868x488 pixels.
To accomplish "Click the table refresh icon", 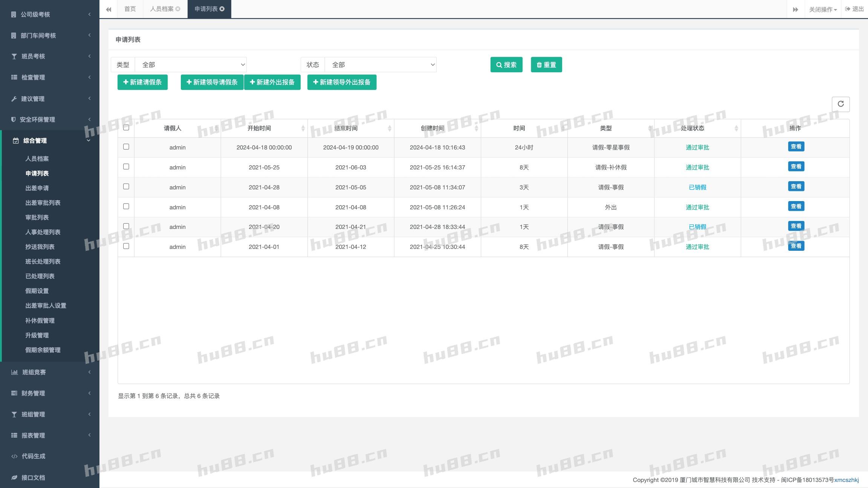I will click(x=840, y=104).
